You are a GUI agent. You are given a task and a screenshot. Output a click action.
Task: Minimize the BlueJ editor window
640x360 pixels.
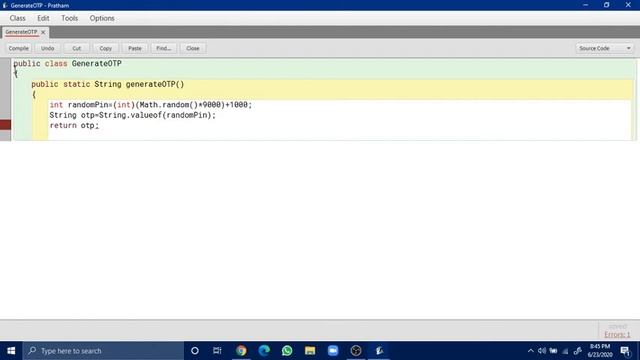[x=586, y=5]
